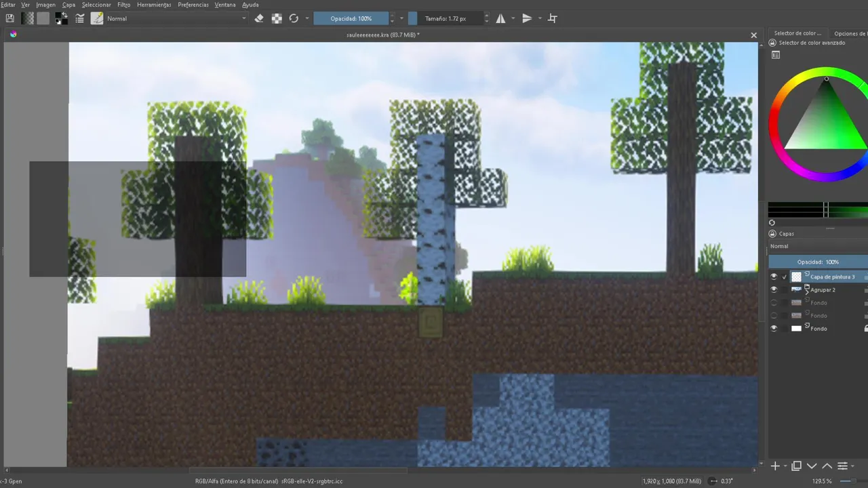
Task: Toggle preserve alpha checkerboard icon
Action: (x=277, y=19)
